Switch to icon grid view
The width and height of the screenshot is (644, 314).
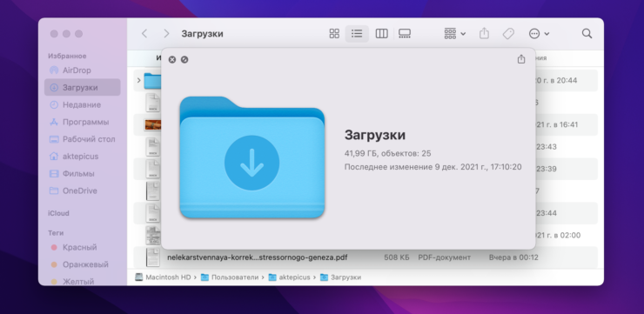(x=334, y=34)
